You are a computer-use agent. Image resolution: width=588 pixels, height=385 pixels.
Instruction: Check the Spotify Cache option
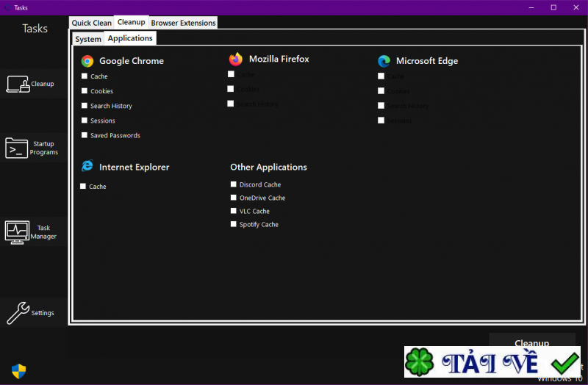coord(233,224)
